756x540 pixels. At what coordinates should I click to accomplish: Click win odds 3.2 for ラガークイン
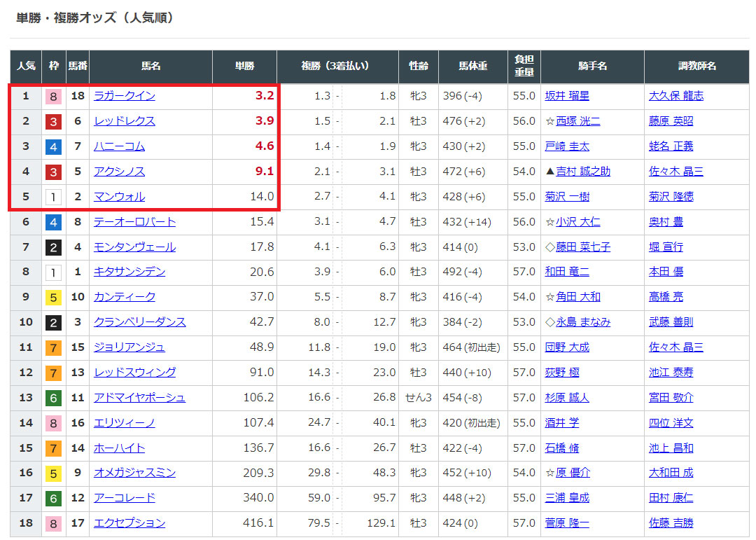coord(265,96)
